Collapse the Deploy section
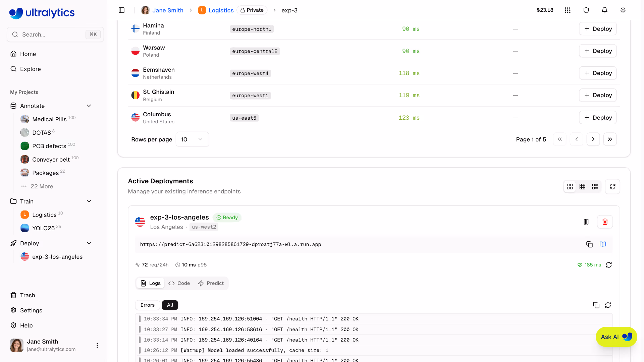The image size is (644, 362). point(89,243)
